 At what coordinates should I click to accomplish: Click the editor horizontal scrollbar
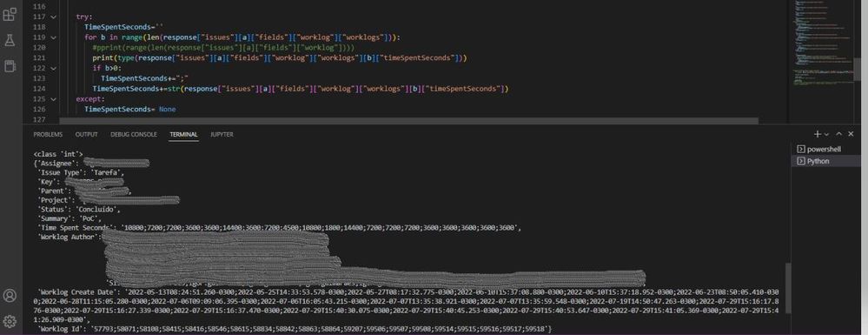point(408,120)
